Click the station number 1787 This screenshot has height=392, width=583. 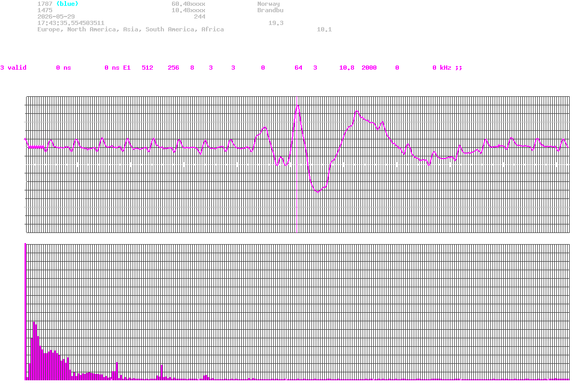(45, 4)
